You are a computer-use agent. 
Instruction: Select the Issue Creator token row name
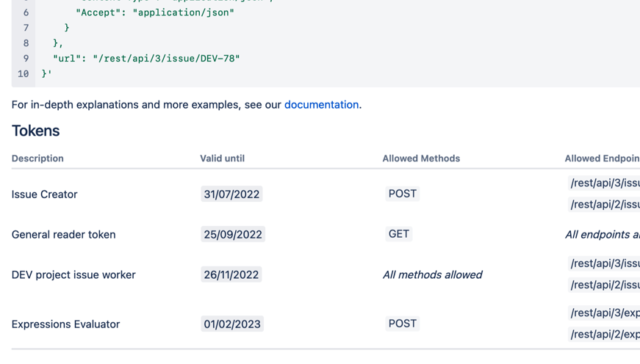click(x=45, y=194)
